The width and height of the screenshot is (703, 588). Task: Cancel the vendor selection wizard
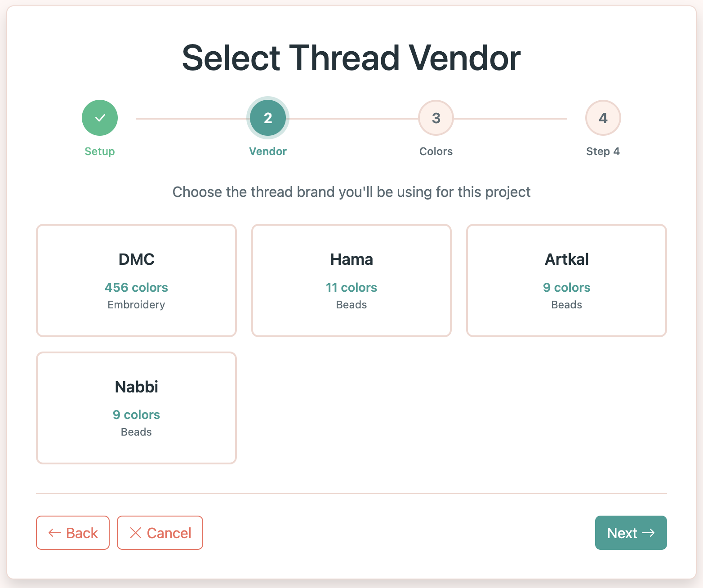[160, 533]
